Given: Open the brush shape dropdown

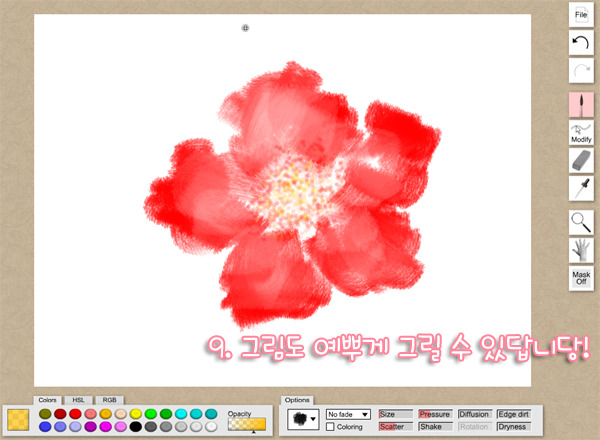Looking at the screenshot, I should [x=303, y=419].
